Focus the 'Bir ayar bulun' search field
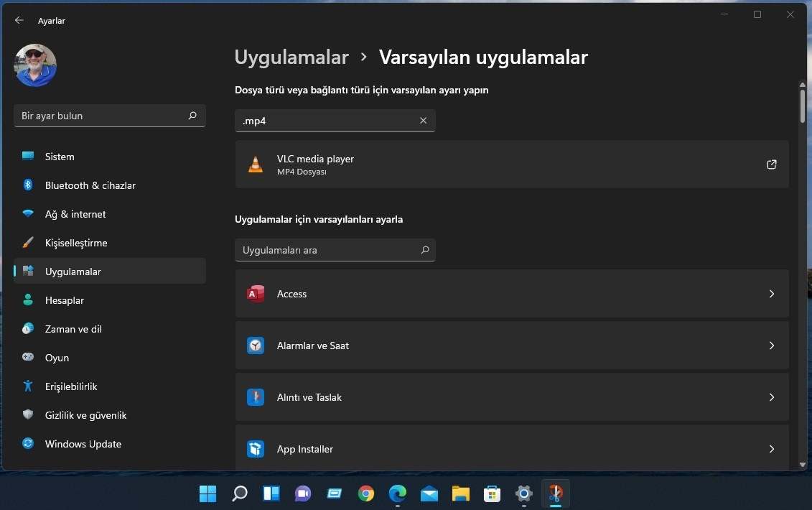The height and width of the screenshot is (510, 812). pyautogui.click(x=110, y=116)
